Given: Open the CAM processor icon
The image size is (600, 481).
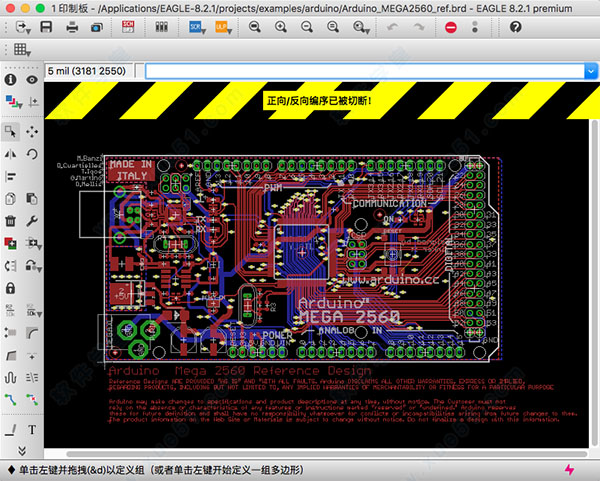Looking at the screenshot, I should tap(97, 28).
